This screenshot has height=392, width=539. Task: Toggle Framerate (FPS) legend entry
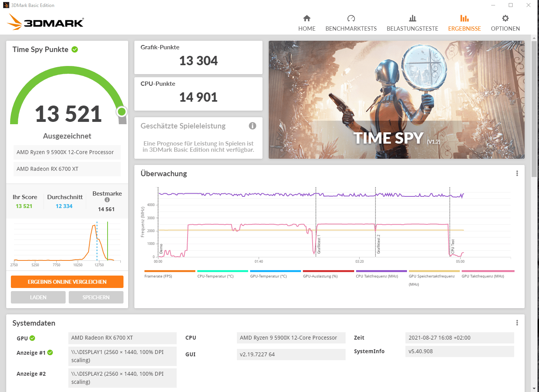[x=170, y=274]
